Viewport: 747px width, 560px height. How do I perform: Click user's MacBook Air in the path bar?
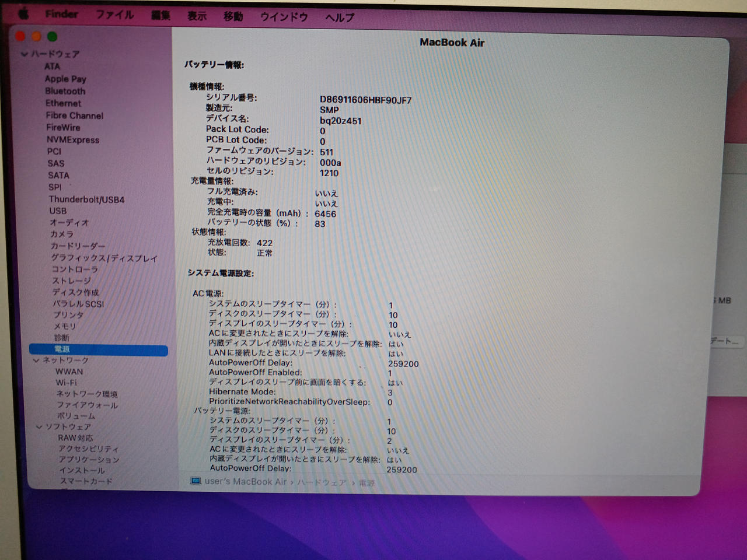[x=246, y=482]
